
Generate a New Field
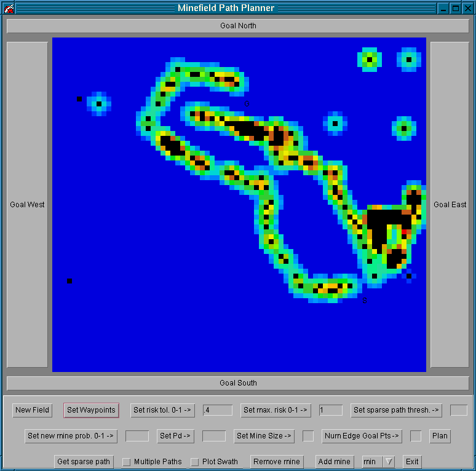coord(32,410)
